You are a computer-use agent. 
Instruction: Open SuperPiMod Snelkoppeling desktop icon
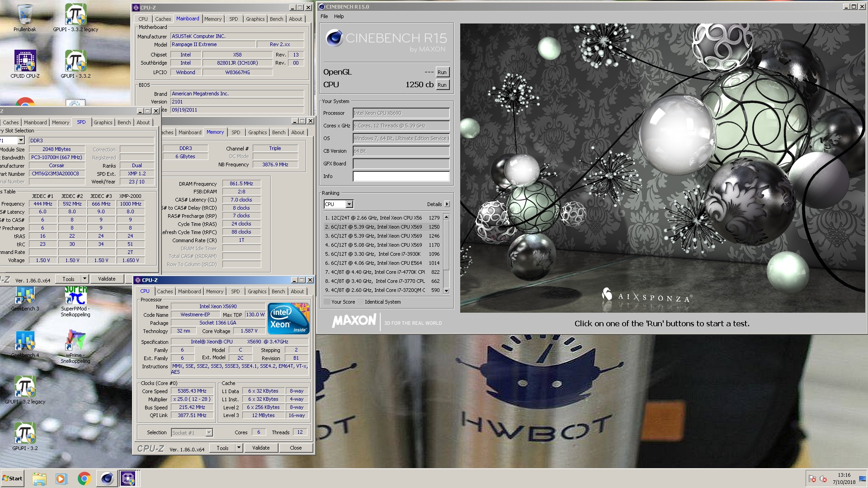click(x=75, y=300)
